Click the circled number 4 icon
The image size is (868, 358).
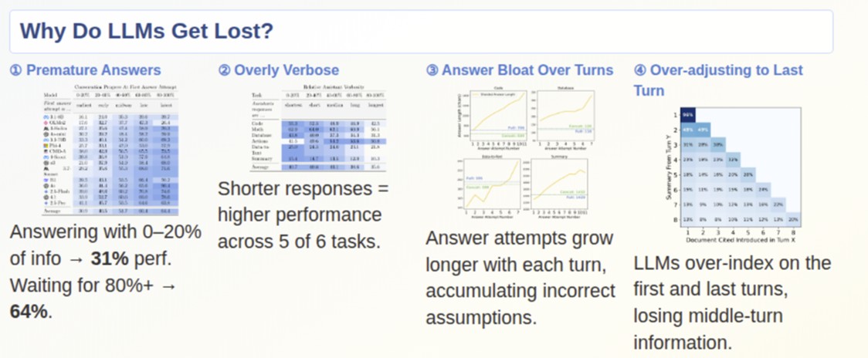640,70
